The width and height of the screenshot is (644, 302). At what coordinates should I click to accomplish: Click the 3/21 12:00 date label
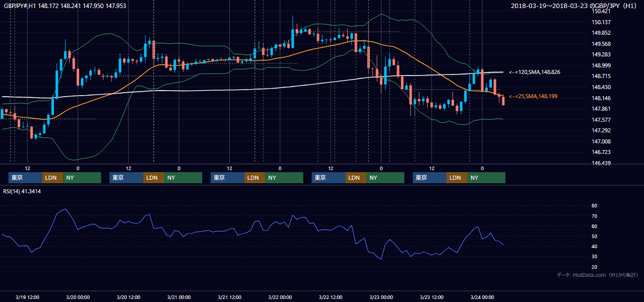point(229,297)
